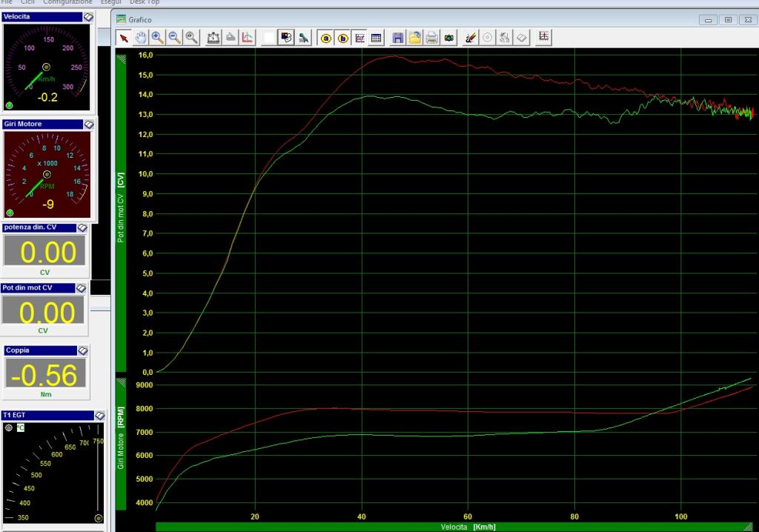Click the Giri Motore green indicator light

10,213
